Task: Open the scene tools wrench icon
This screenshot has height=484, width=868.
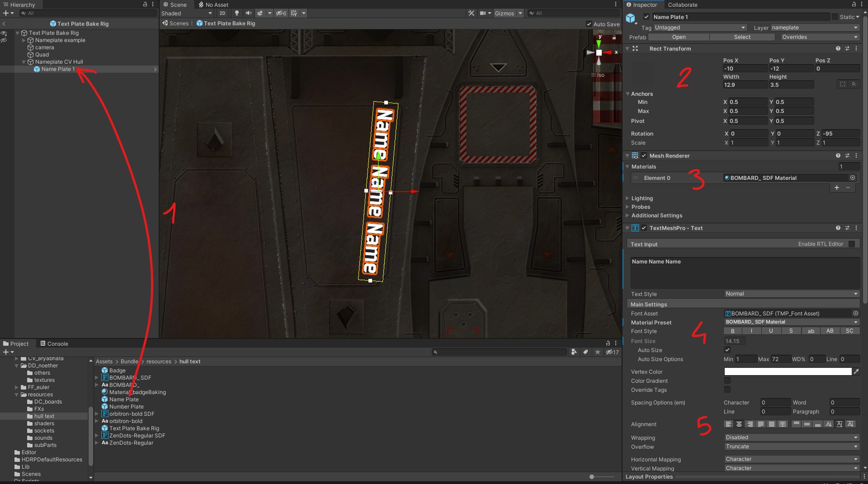Action: coord(471,13)
